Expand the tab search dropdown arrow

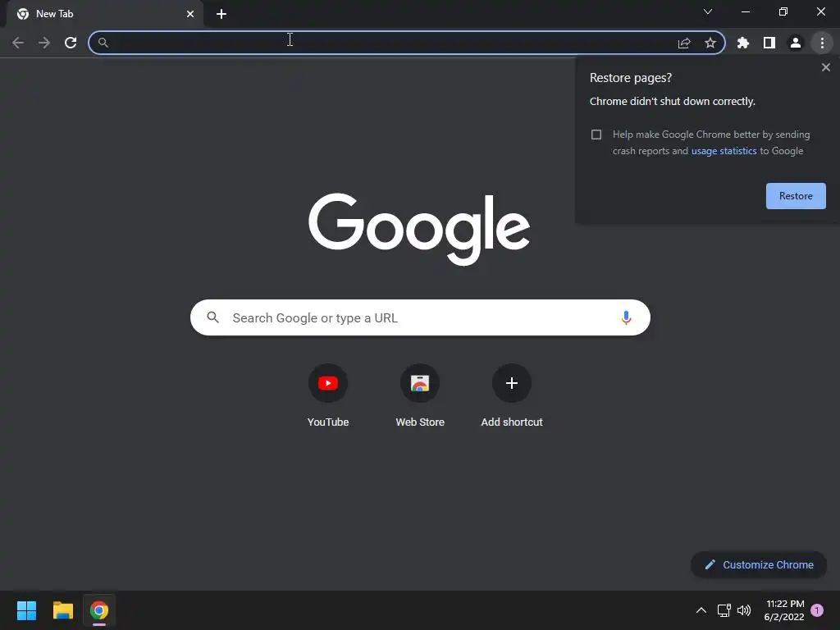(x=708, y=11)
